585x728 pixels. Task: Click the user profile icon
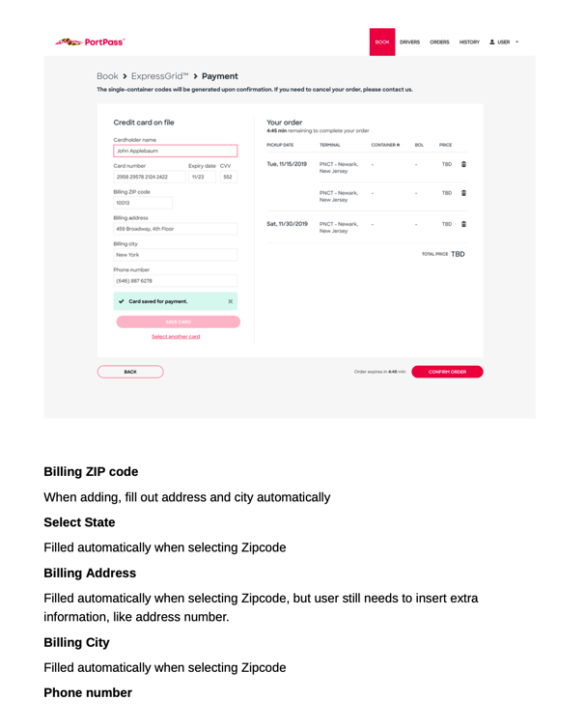coord(492,42)
